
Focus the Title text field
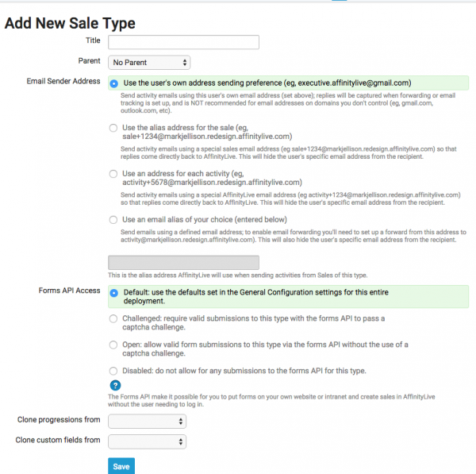[x=183, y=42]
